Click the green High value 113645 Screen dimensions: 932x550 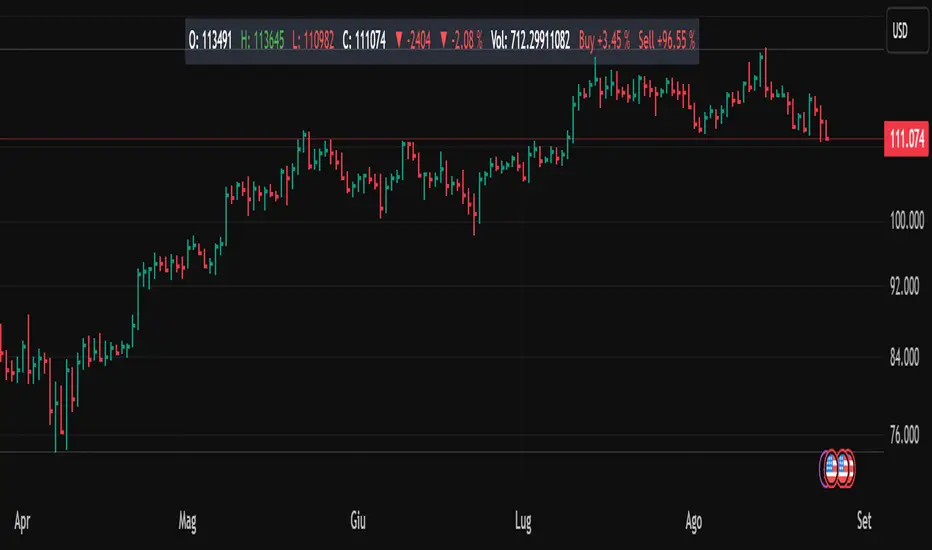(263, 41)
